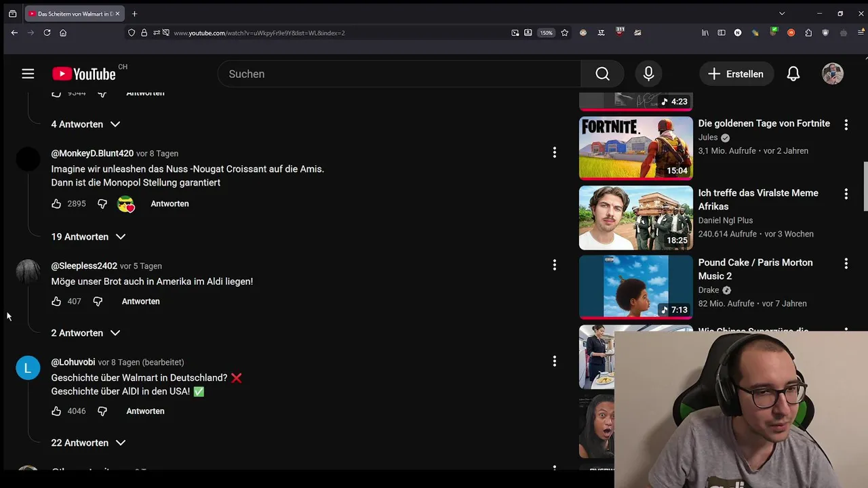The height and width of the screenshot is (488, 868).
Task: Reload the page with the refresh icon
Action: [47, 33]
